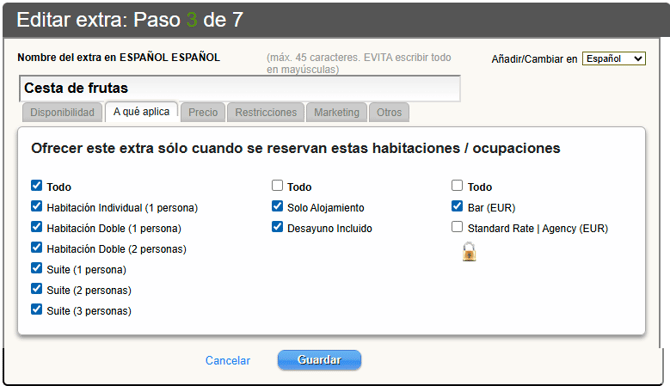Uncheck Habitación Individual (1 persona)

37,206
